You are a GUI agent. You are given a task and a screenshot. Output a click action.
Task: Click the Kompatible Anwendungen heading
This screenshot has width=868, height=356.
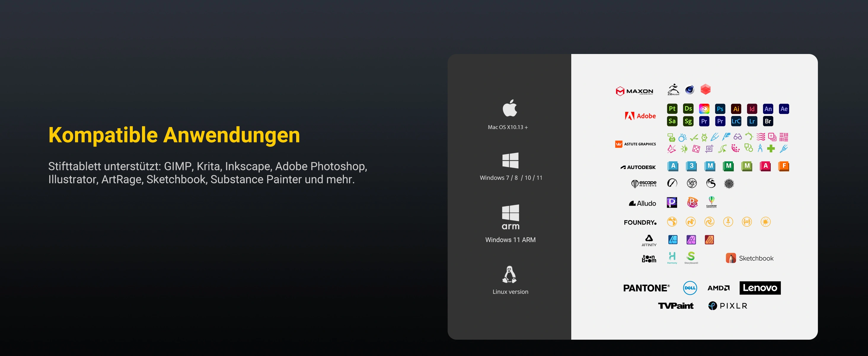coord(174,135)
